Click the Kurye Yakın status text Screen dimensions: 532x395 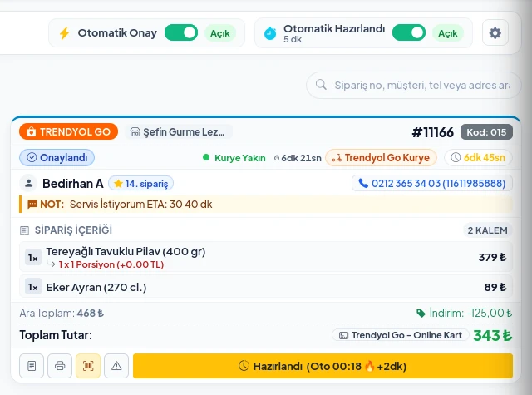pyautogui.click(x=240, y=158)
